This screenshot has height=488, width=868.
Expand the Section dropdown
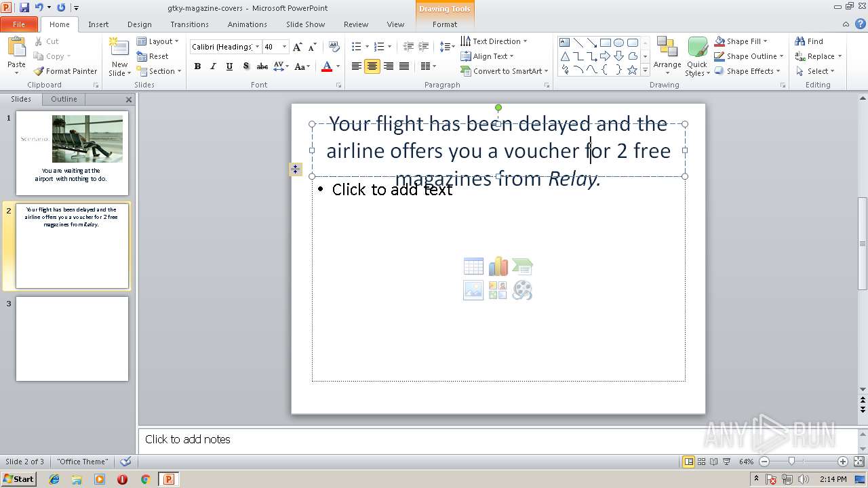159,71
